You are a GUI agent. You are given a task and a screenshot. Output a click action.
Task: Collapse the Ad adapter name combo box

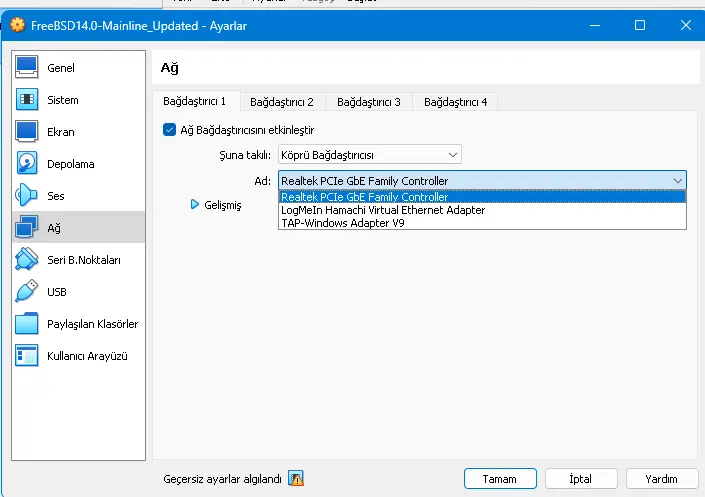coord(482,181)
